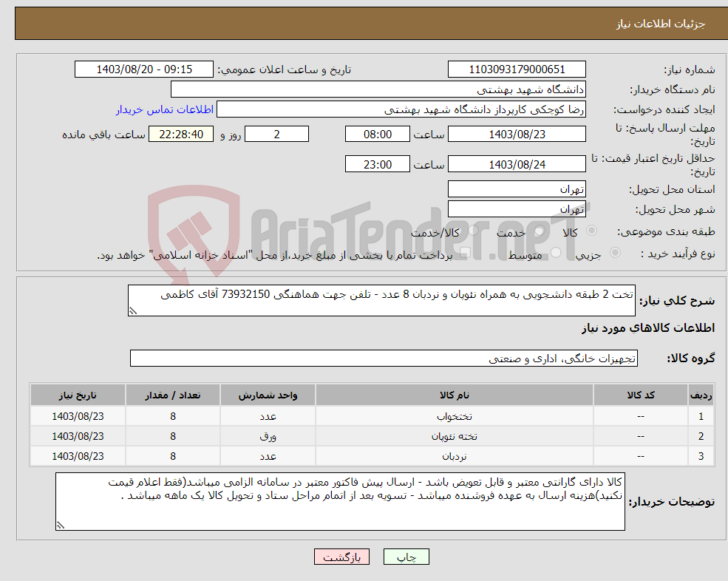The width and height of the screenshot is (728, 581).
Task: Click the remaining time 22:28:40 field
Action: pos(181,135)
